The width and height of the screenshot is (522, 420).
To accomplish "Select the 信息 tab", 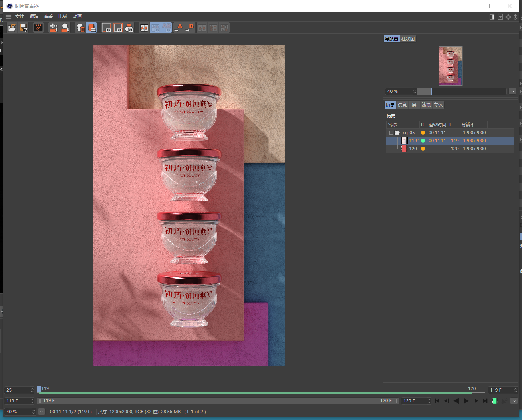I will coord(402,105).
